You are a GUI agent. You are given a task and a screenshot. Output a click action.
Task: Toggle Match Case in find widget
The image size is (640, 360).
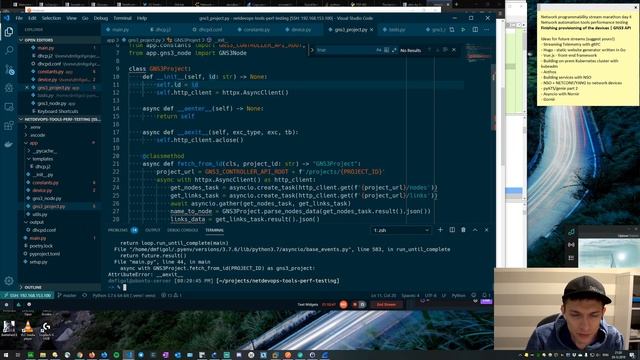(x=379, y=50)
